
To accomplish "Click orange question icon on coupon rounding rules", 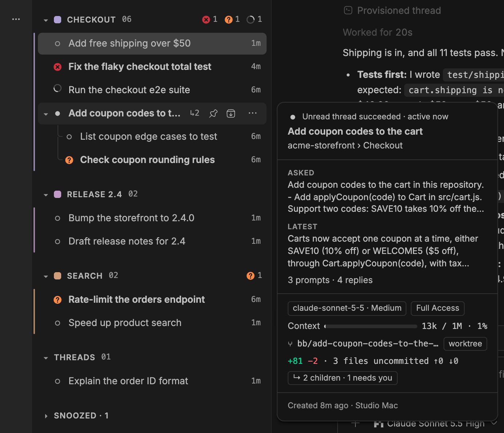I will tap(69, 160).
